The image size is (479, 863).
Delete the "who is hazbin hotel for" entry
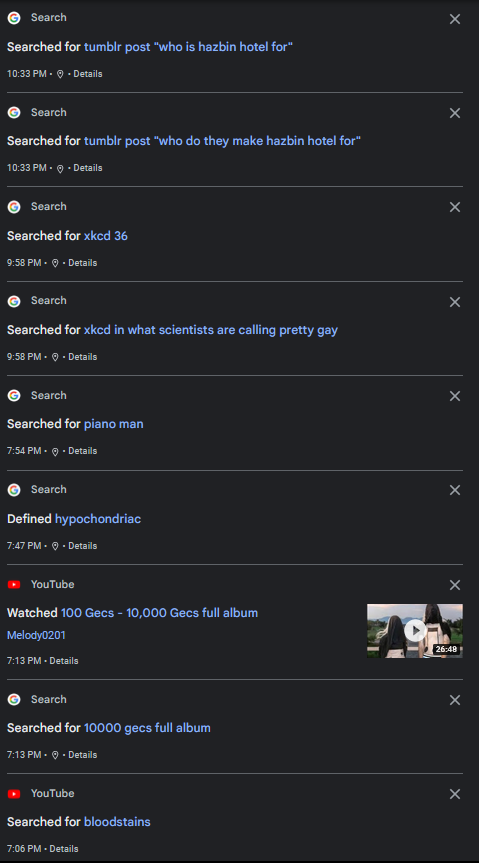(455, 19)
